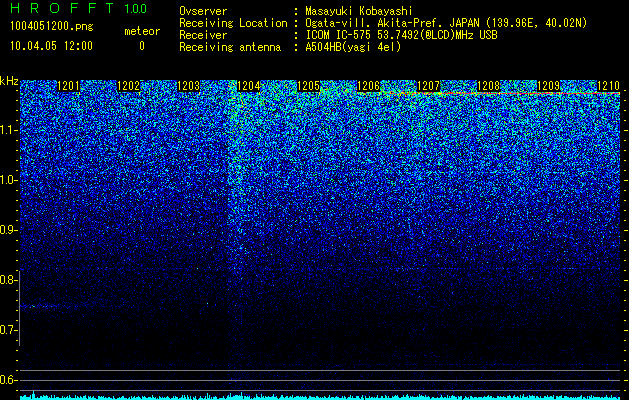629x400 pixels.
Task: Click the 1206 time marker
Action: 369,86
